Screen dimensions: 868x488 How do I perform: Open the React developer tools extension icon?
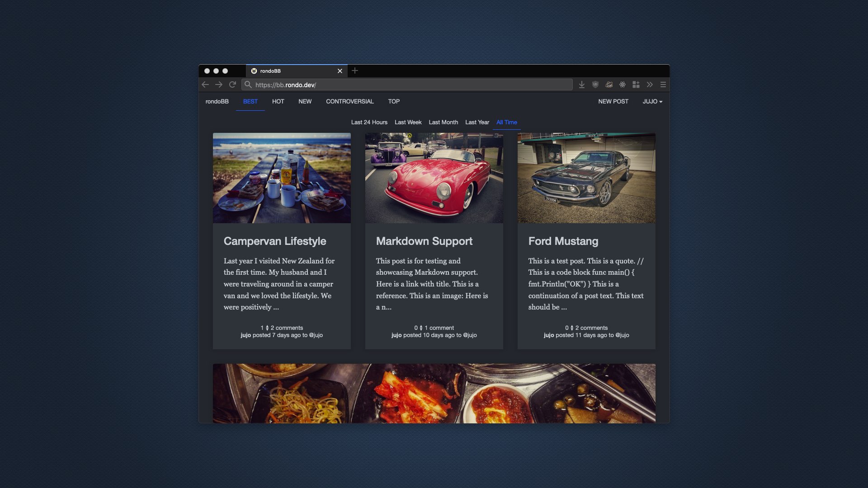coord(623,84)
